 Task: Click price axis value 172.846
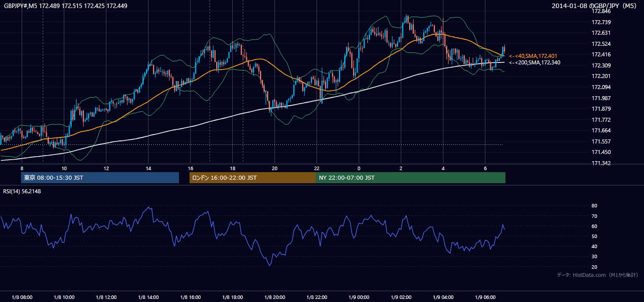point(601,11)
